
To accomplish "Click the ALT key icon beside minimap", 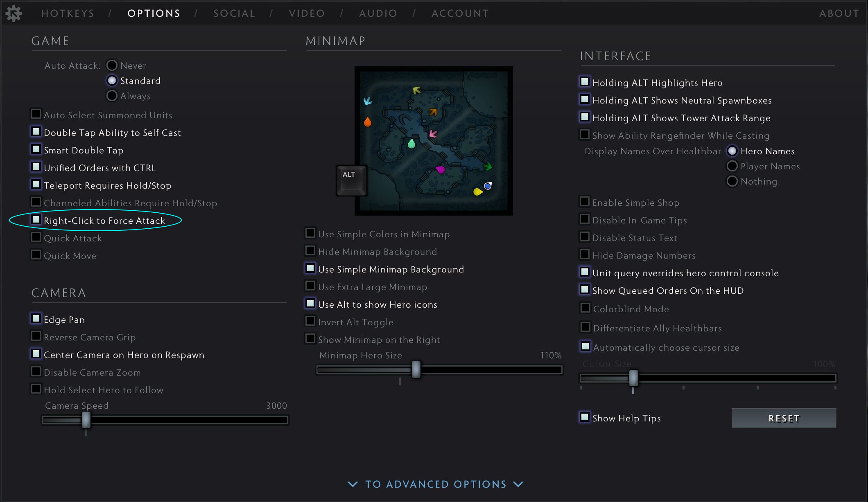I will [x=351, y=180].
